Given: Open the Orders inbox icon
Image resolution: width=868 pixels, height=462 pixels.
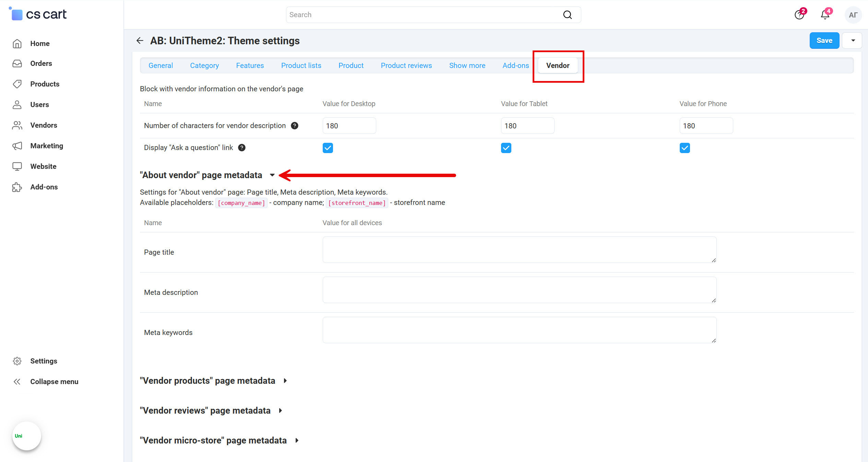Looking at the screenshot, I should pyautogui.click(x=17, y=63).
